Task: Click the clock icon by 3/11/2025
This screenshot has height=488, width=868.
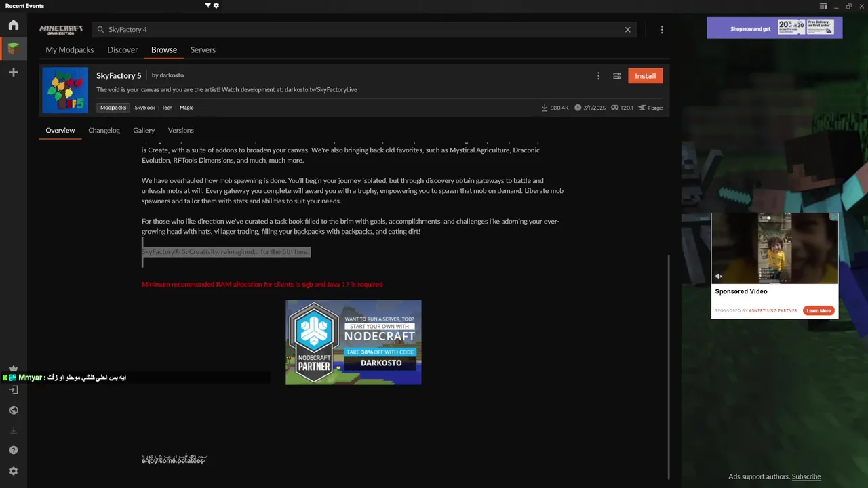Action: click(578, 108)
